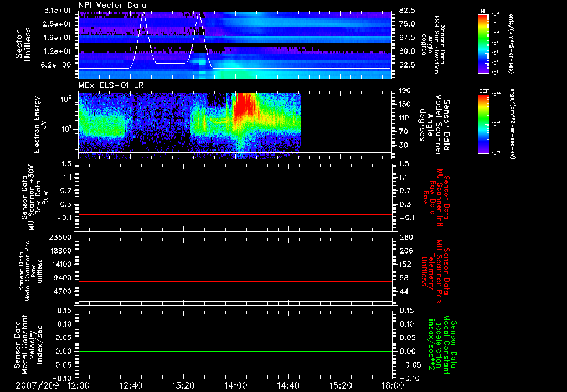Click the 'Electron Energy eV' axis label
Screen dimensions: 567x392
coord(40,125)
